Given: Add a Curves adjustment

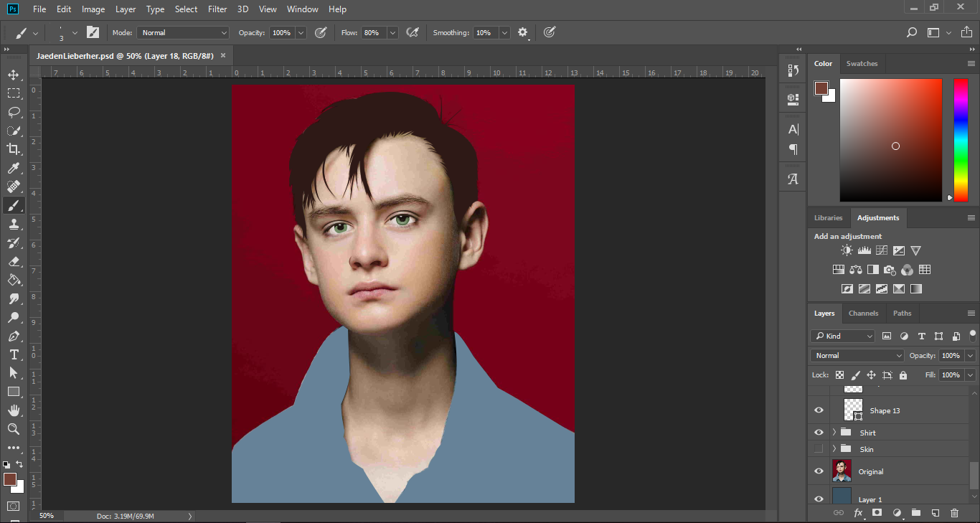Looking at the screenshot, I should (x=882, y=250).
